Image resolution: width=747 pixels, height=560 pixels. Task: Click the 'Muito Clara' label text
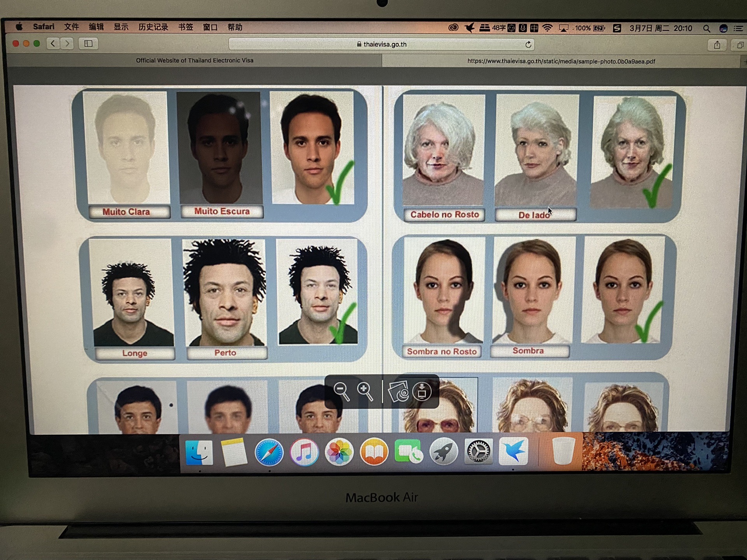pos(126,212)
